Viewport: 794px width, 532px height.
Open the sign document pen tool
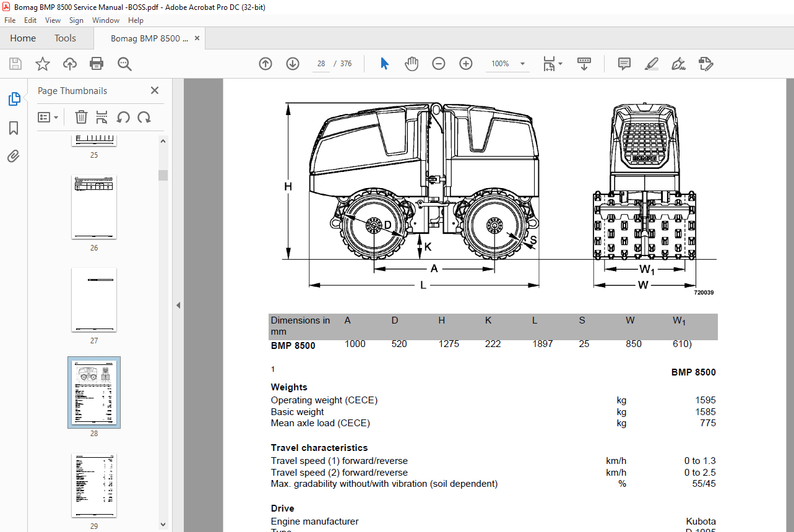click(678, 64)
